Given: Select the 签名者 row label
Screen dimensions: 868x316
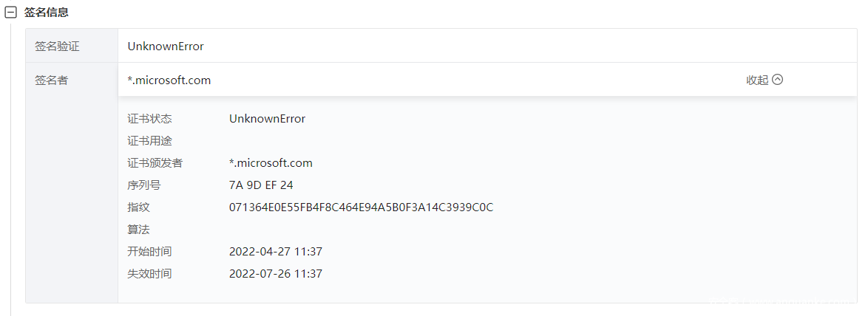Looking at the screenshot, I should click(52, 80).
